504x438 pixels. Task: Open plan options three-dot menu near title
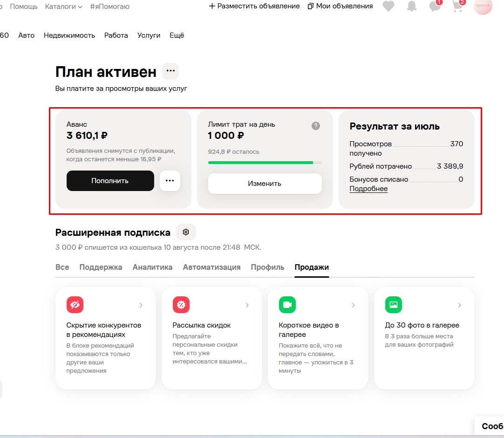pos(170,71)
